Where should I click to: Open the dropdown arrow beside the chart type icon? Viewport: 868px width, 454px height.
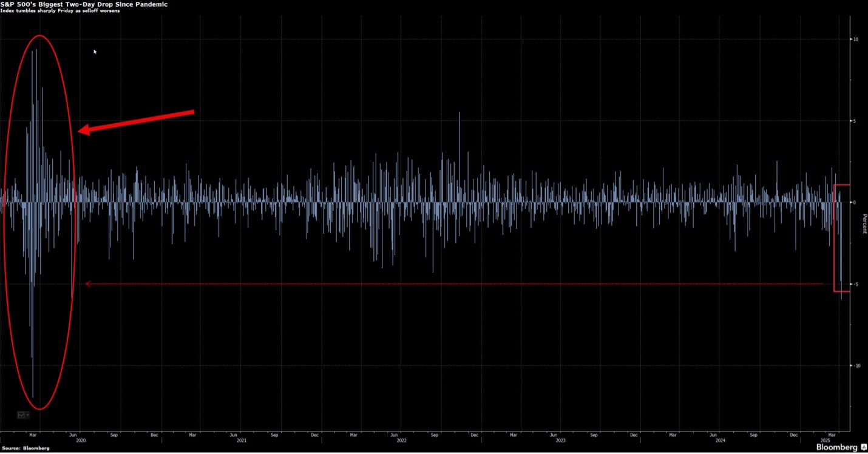(x=28, y=415)
